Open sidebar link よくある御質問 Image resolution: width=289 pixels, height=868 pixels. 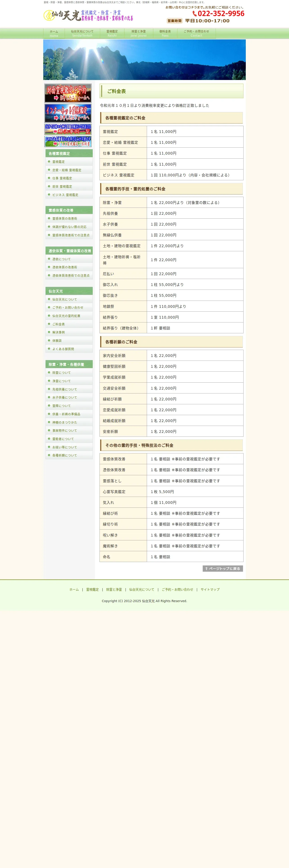point(69,349)
